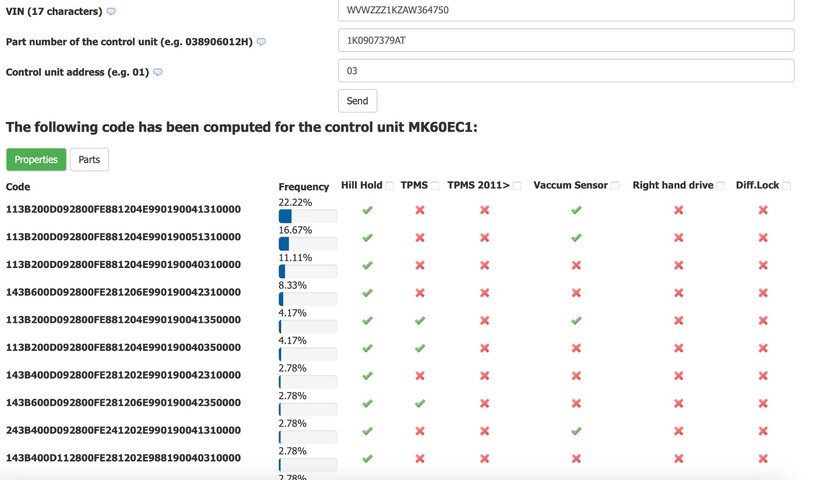Image resolution: width=824 pixels, height=480 pixels.
Task: Tick the TPMS column checkbox
Action: point(435,186)
